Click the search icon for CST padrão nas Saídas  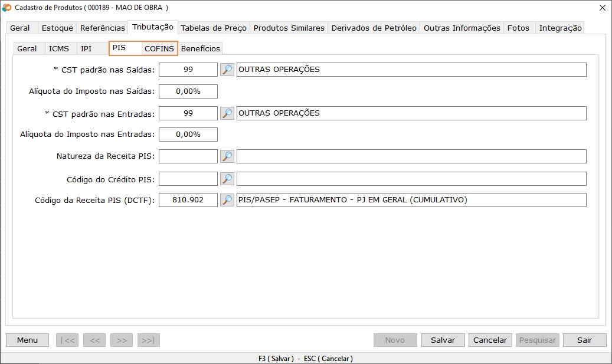point(227,70)
